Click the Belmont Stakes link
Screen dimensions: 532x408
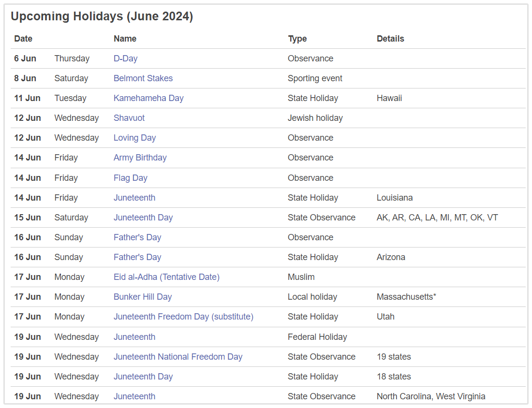click(143, 78)
